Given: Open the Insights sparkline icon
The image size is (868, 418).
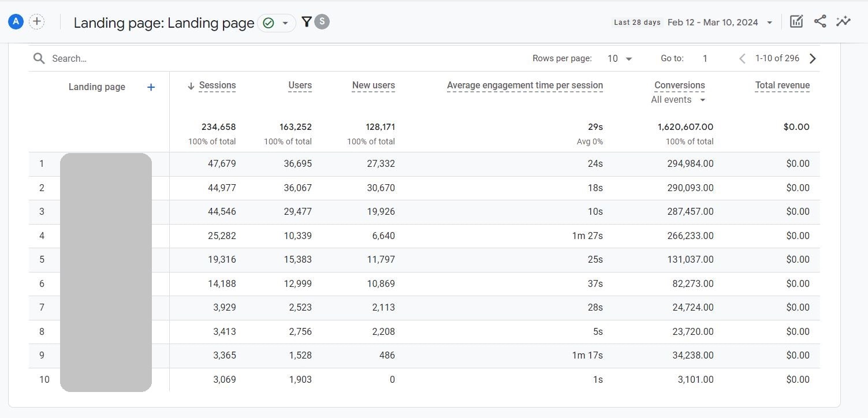Looking at the screenshot, I should tap(843, 22).
